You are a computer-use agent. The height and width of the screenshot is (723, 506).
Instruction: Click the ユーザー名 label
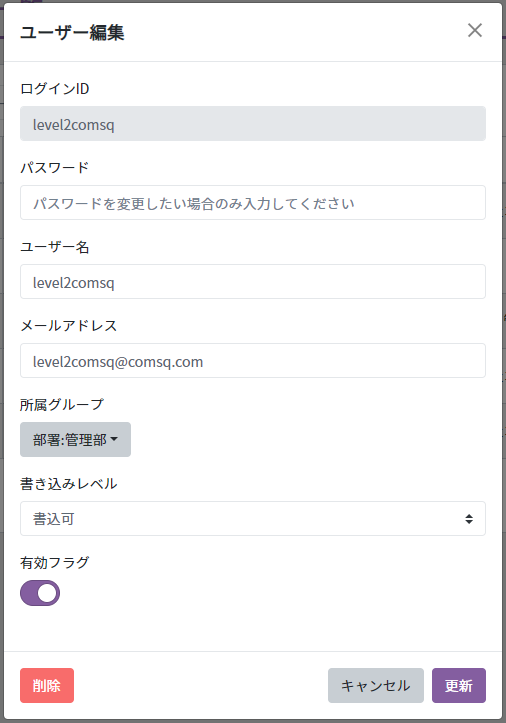pyautogui.click(x=54, y=247)
